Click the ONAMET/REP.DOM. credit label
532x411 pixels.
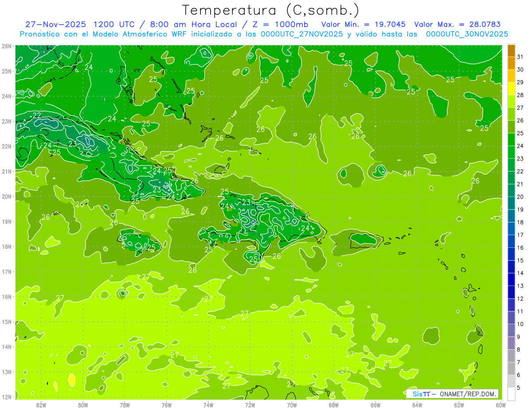[x=468, y=394]
